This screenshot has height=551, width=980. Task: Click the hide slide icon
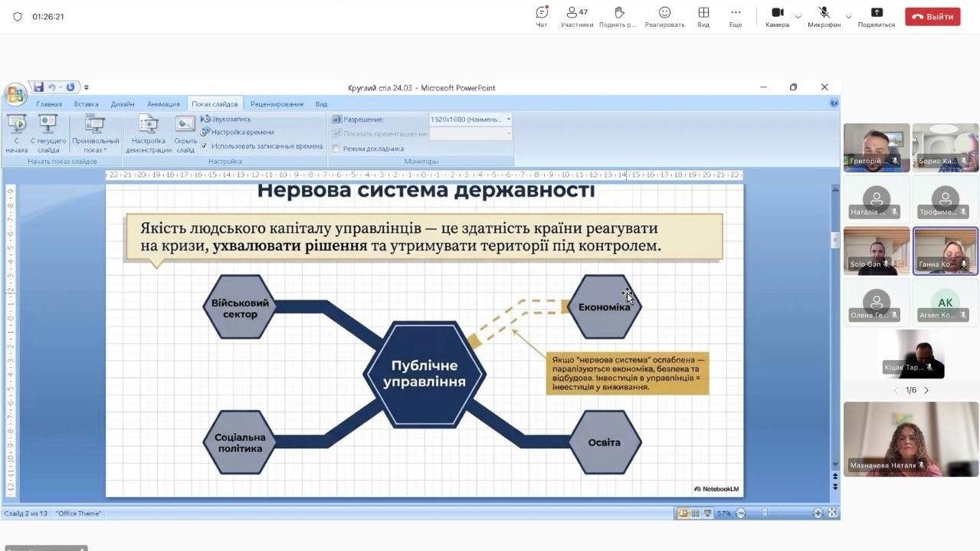coord(185,127)
